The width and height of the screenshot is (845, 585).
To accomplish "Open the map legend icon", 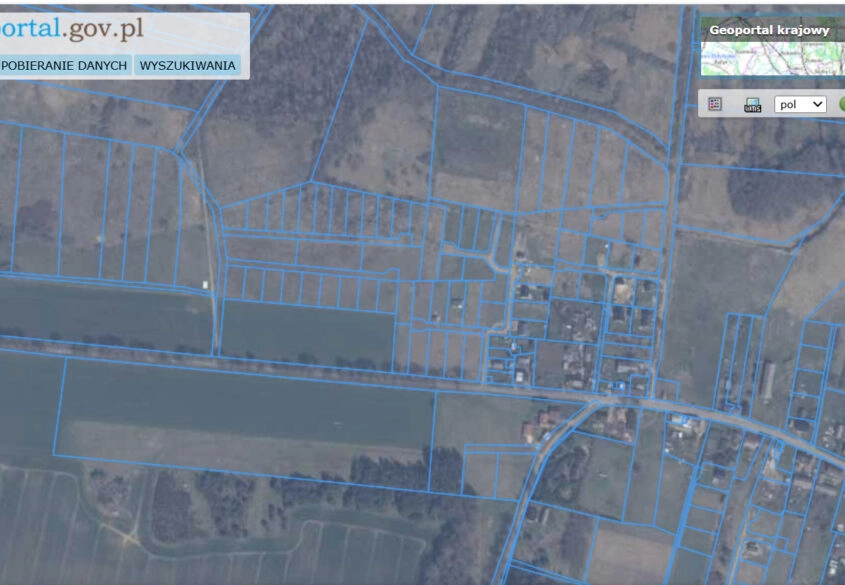I will click(715, 104).
